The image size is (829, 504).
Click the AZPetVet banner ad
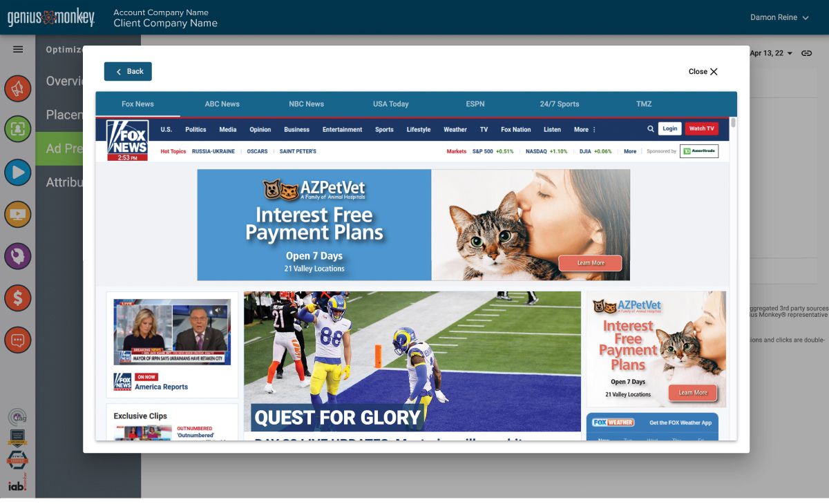click(413, 225)
